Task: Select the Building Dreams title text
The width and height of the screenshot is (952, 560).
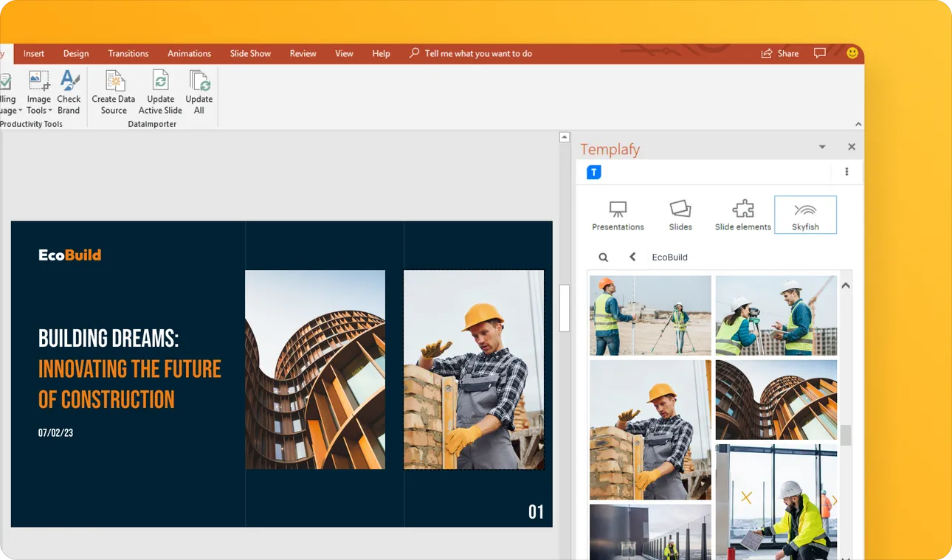Action: (x=130, y=369)
